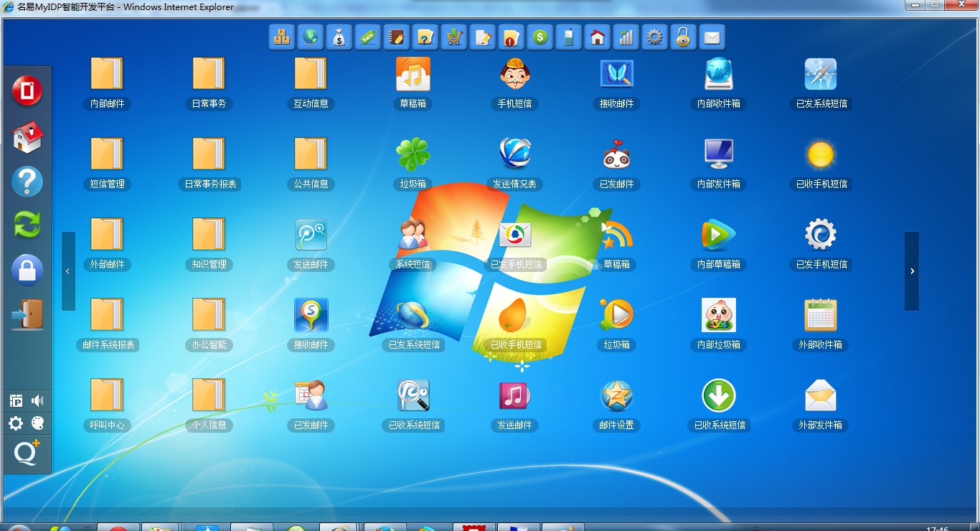Open the 邮件系统报表 folder
This screenshot has width=980, height=531.
(x=107, y=314)
